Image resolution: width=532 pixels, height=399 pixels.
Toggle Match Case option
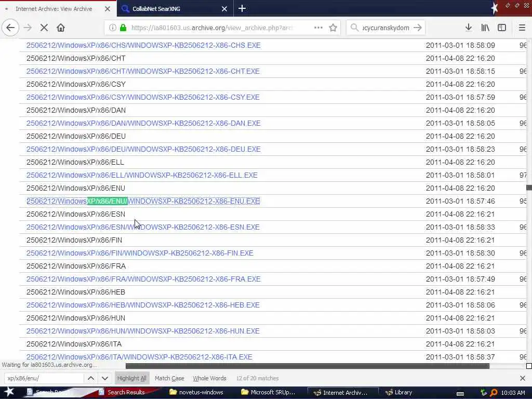(x=169, y=378)
